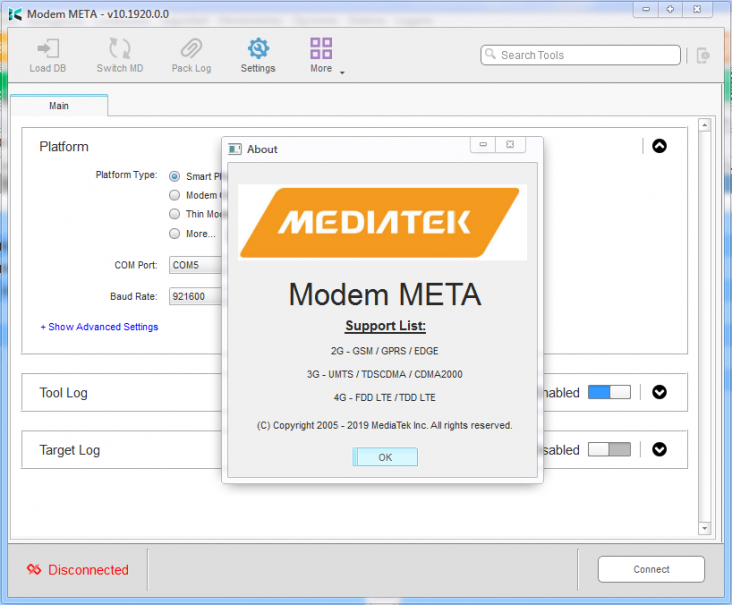Open the More tools grid icon
The image size is (732, 605).
pos(321,49)
